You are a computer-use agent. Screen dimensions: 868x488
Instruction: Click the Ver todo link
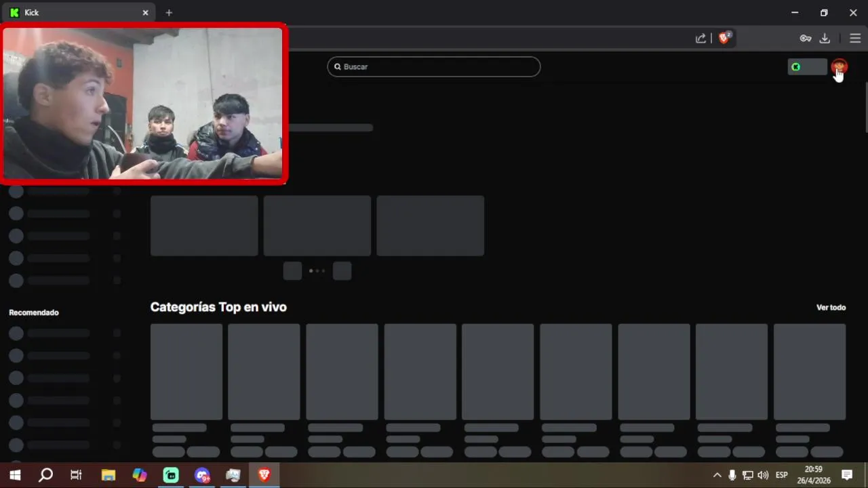click(x=831, y=307)
